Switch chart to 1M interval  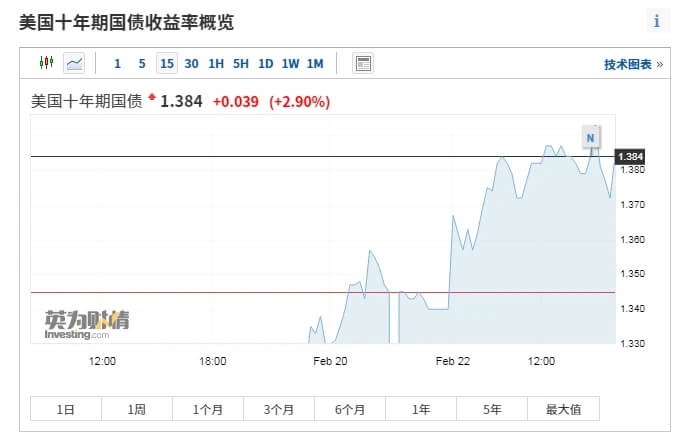pyautogui.click(x=315, y=64)
